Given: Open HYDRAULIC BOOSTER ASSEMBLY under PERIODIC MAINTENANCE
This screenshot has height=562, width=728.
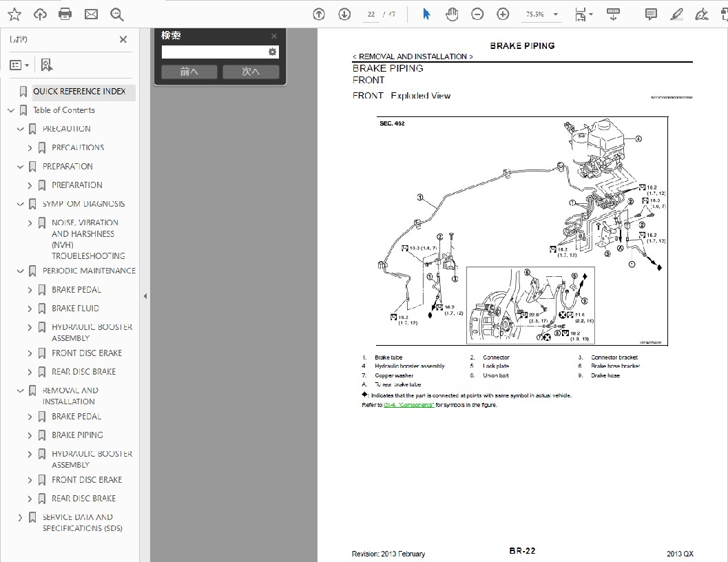Looking at the screenshot, I should (92, 333).
